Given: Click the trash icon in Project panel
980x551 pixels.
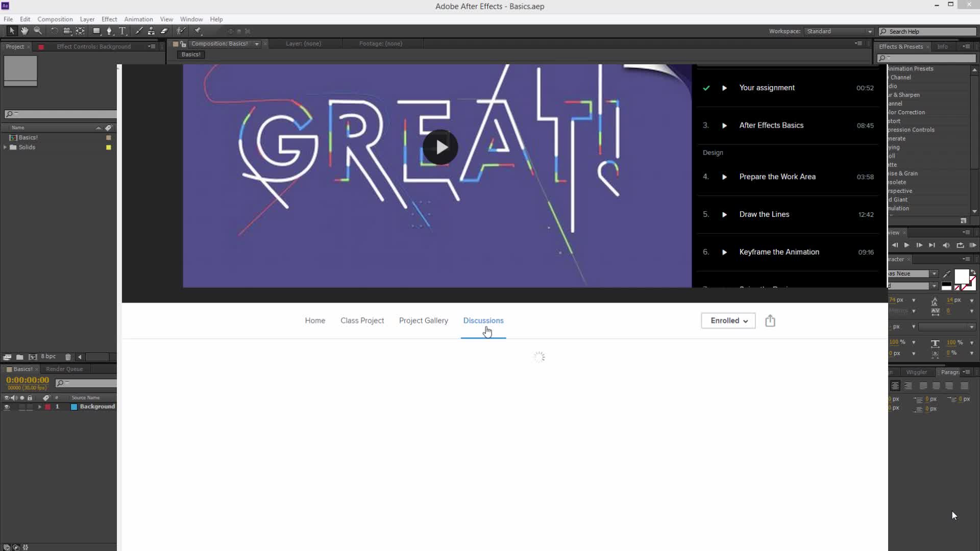Looking at the screenshot, I should pyautogui.click(x=68, y=357).
